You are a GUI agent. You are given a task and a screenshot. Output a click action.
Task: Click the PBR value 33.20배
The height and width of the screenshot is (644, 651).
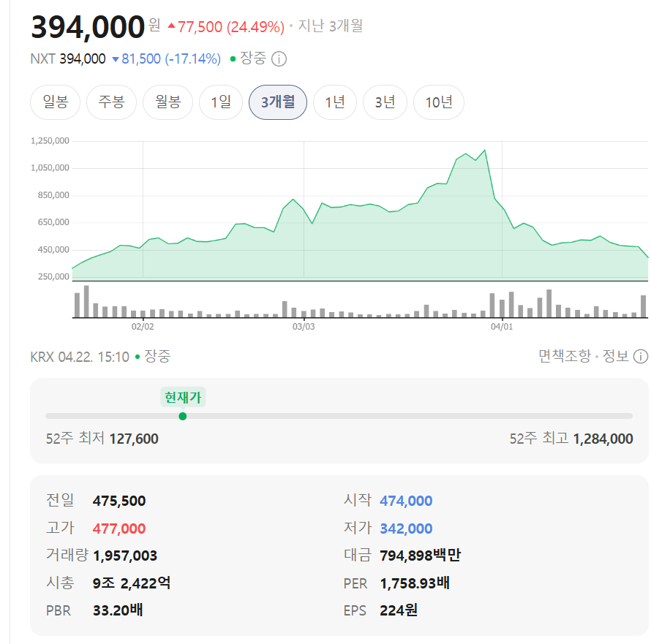pos(118,610)
